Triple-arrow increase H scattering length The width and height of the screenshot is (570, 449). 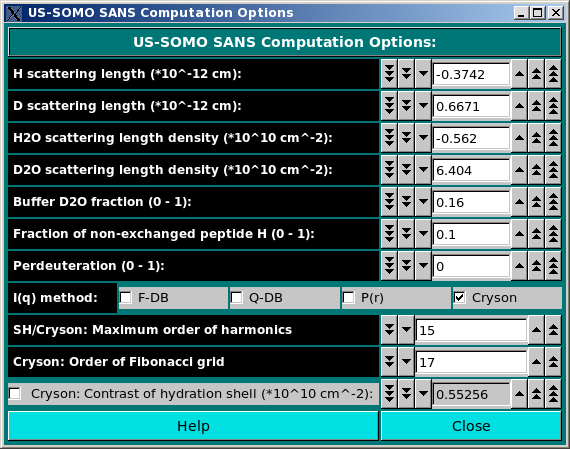click(x=553, y=74)
